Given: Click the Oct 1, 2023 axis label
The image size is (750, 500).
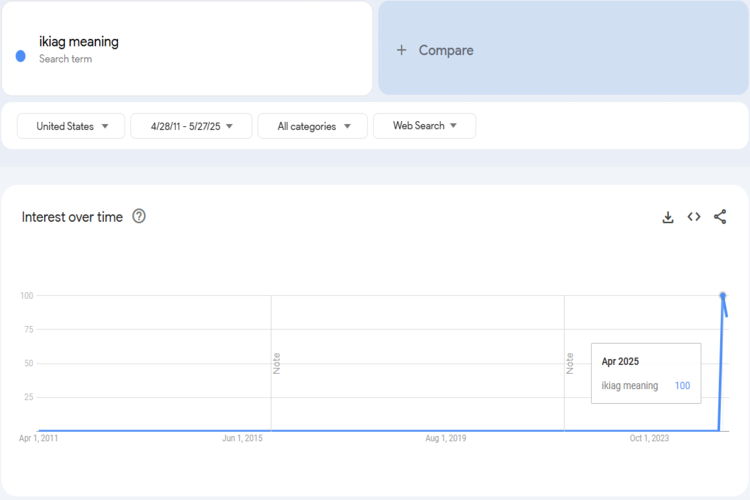Looking at the screenshot, I should (x=649, y=438).
